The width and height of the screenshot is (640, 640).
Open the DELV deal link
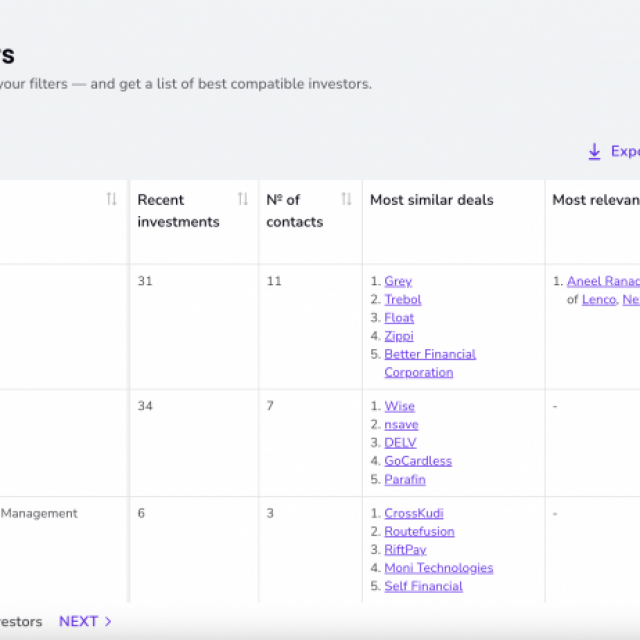click(x=400, y=442)
